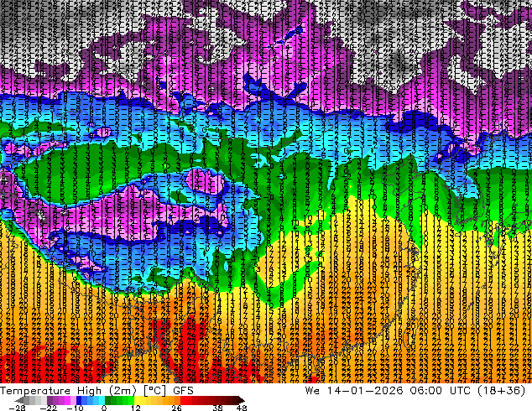Click the '38' legend value
The width and height of the screenshot is (532, 411).
(218, 408)
